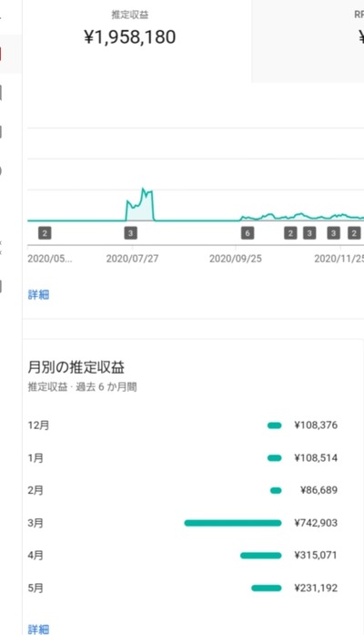Select the ¥231,192 value for 5月

coord(316,588)
